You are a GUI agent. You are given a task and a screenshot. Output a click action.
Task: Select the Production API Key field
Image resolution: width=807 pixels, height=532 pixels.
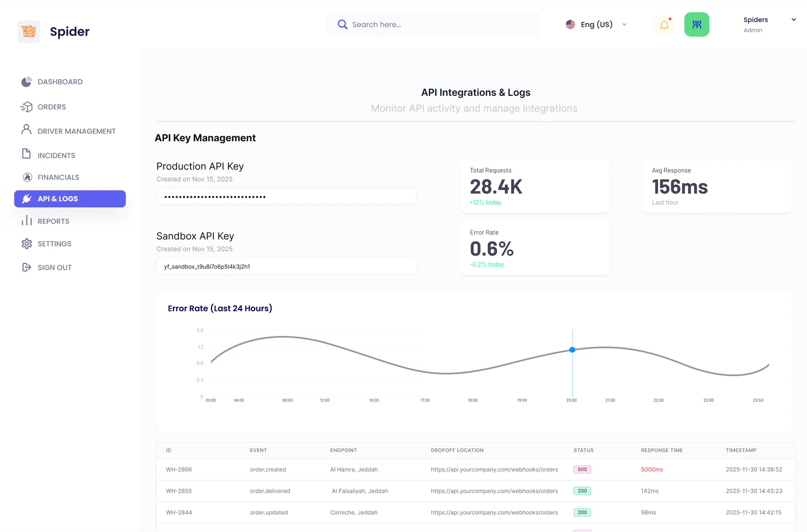point(286,196)
